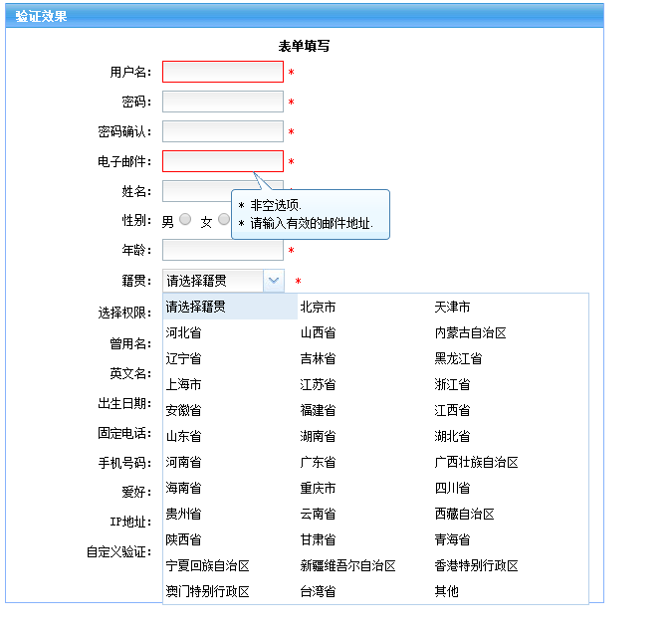Choose 广东省 option
The width and height of the screenshot is (672, 632).
point(318,462)
